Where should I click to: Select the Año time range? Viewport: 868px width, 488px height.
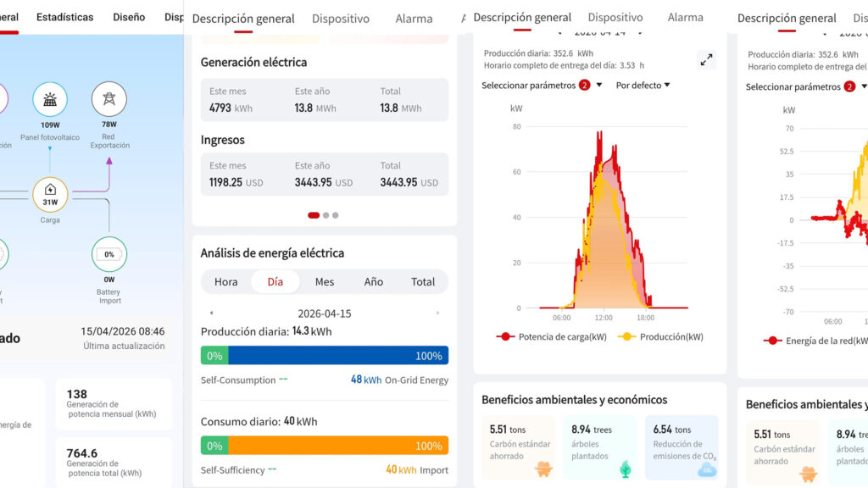click(x=374, y=282)
